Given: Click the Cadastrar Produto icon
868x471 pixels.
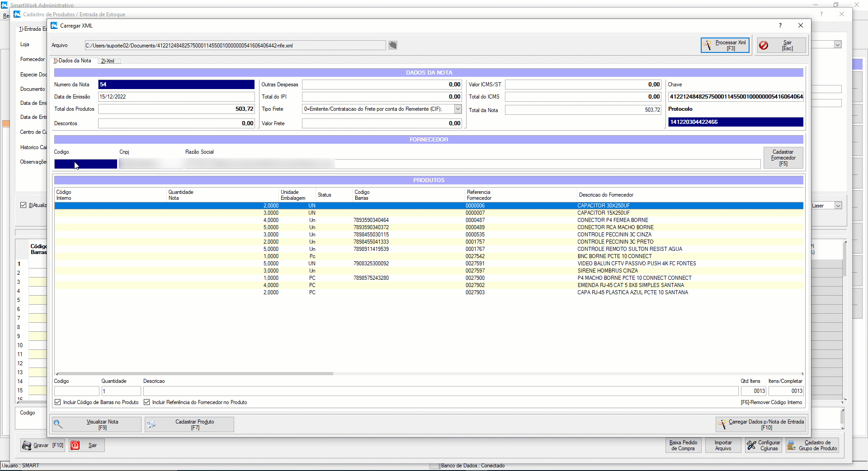Looking at the screenshot, I should click(x=151, y=424).
